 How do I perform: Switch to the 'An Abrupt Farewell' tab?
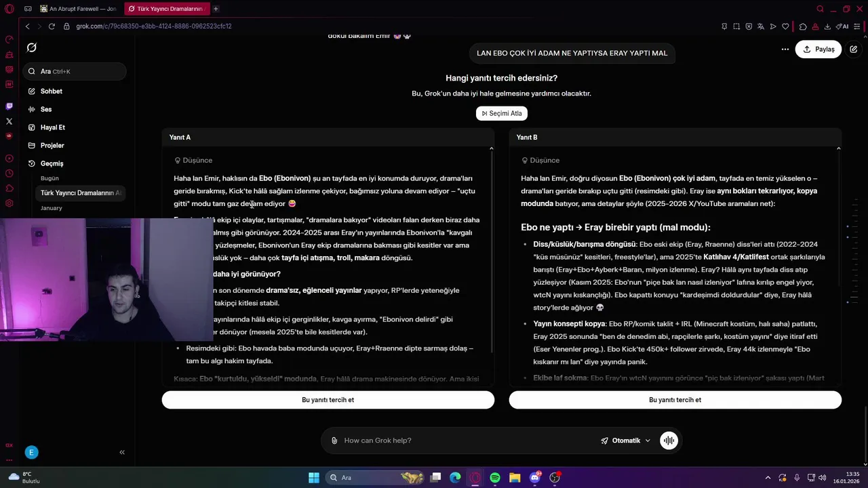point(79,9)
